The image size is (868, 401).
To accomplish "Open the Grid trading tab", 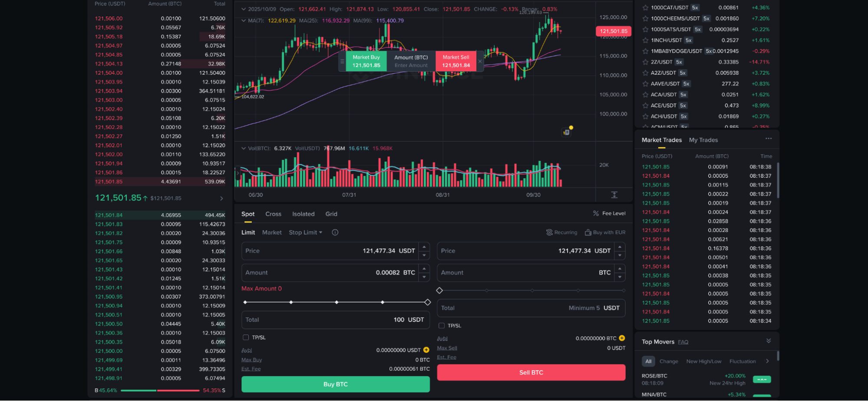I will (331, 214).
